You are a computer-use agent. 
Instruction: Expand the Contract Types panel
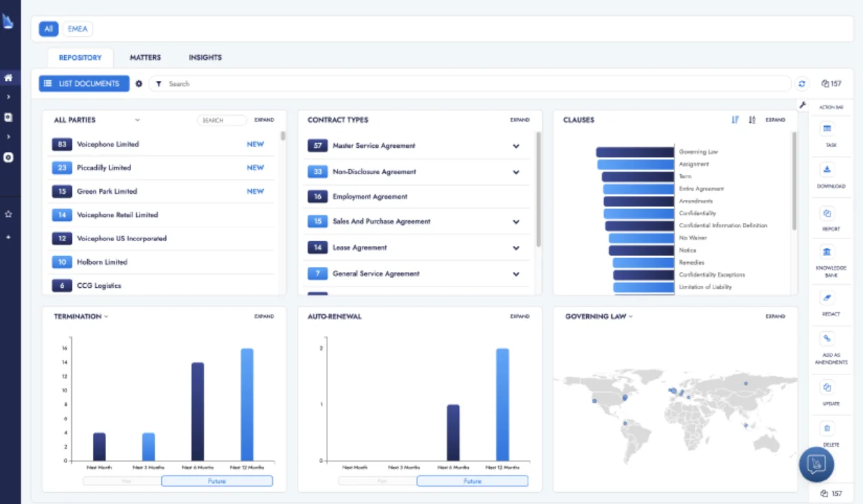point(520,120)
